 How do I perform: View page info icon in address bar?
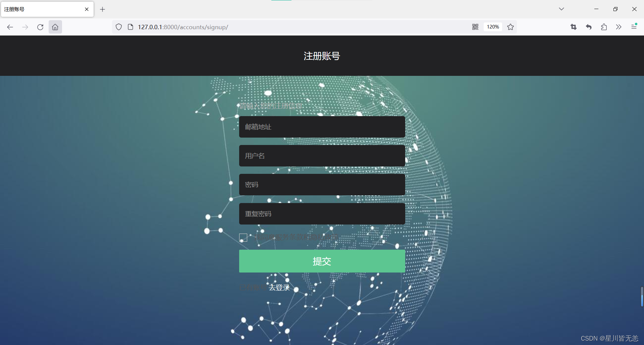click(x=130, y=27)
